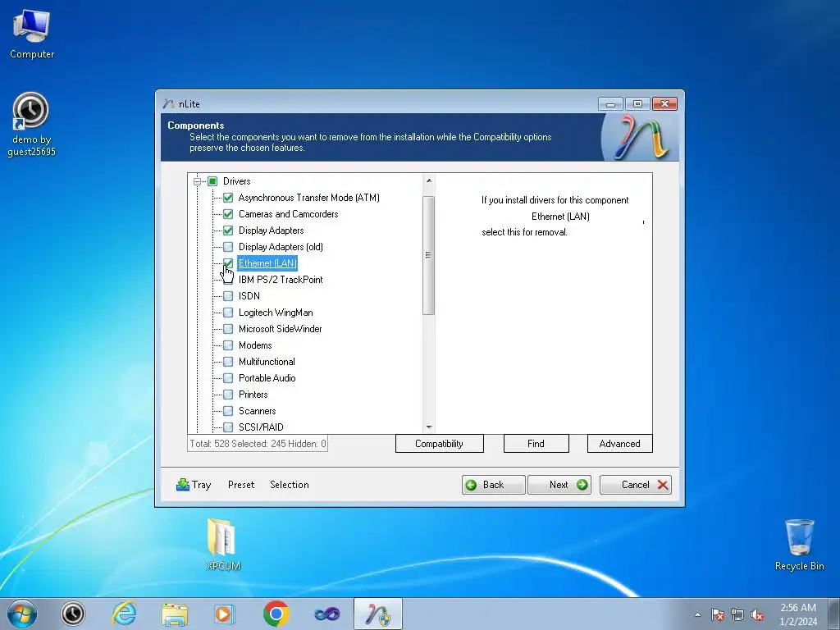The image size is (840, 630).
Task: Open the demo by guest25695 shortcut
Action: (x=31, y=125)
